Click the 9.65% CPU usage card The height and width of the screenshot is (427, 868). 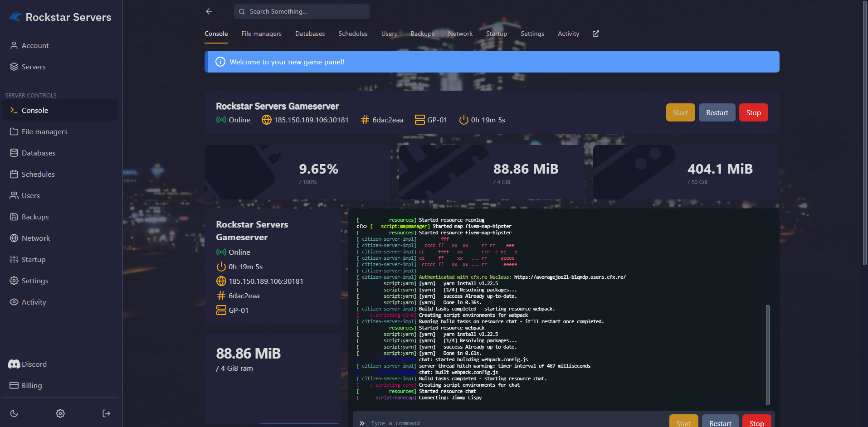pos(297,172)
